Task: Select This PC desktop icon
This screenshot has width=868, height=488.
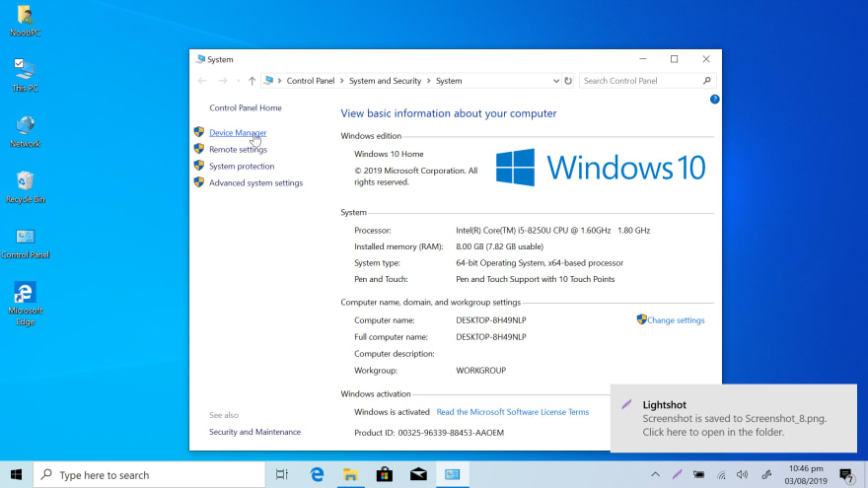Action: (25, 75)
